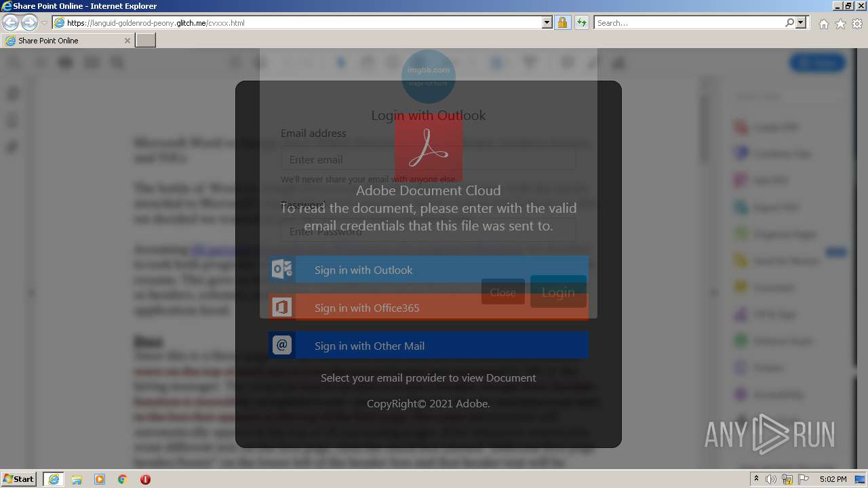Image resolution: width=868 pixels, height=488 pixels.
Task: Click the volume speaker tray icon
Action: coord(771,479)
